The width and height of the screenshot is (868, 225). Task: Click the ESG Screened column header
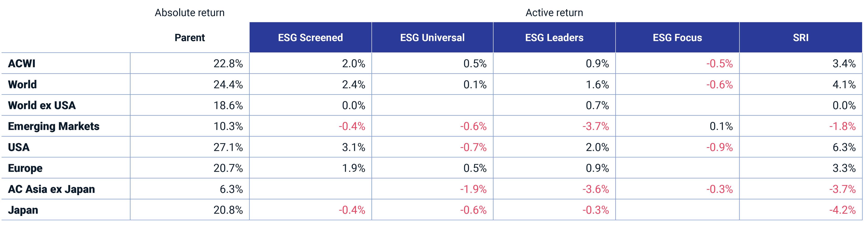pos(310,38)
